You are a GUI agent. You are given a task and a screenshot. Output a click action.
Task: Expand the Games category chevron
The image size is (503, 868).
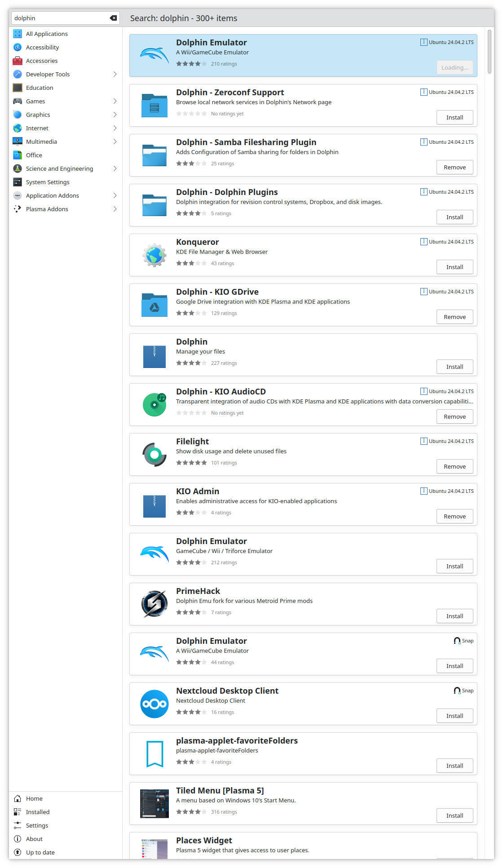coord(115,101)
